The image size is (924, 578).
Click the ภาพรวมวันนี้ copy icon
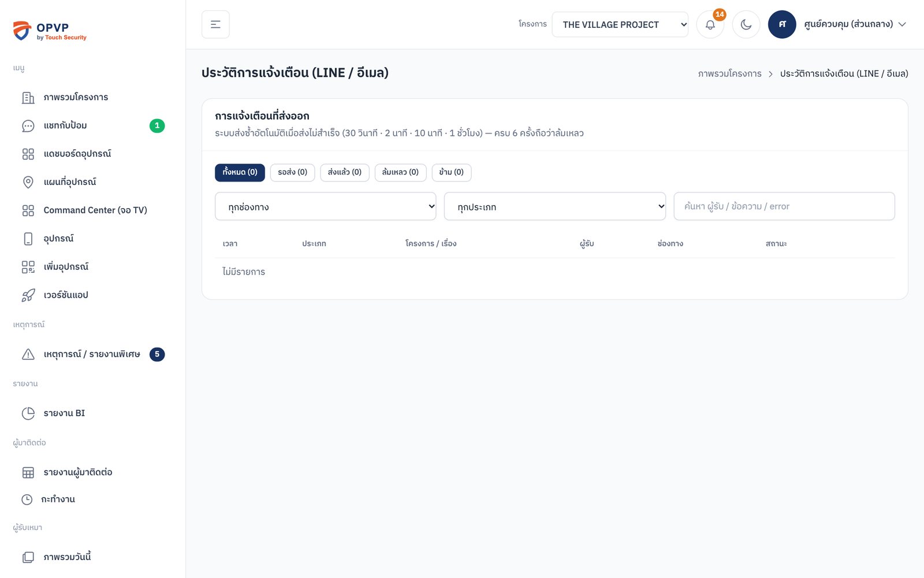click(x=28, y=557)
